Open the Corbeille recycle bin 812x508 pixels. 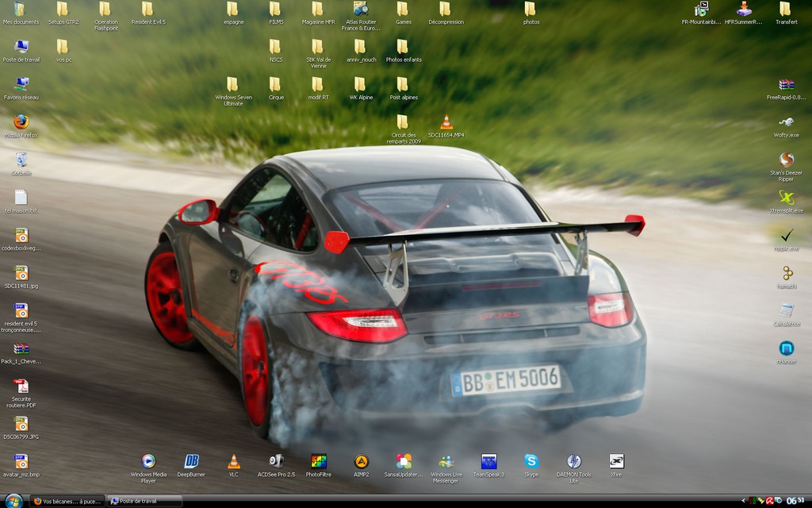click(21, 160)
